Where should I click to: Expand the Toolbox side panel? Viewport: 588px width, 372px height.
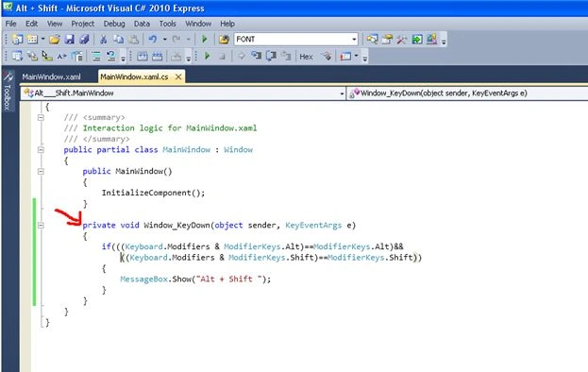point(8,92)
